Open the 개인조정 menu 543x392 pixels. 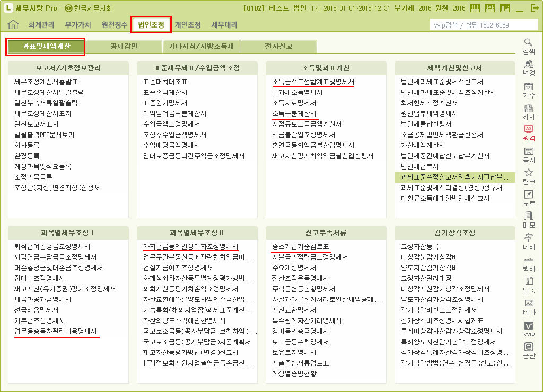click(x=188, y=25)
